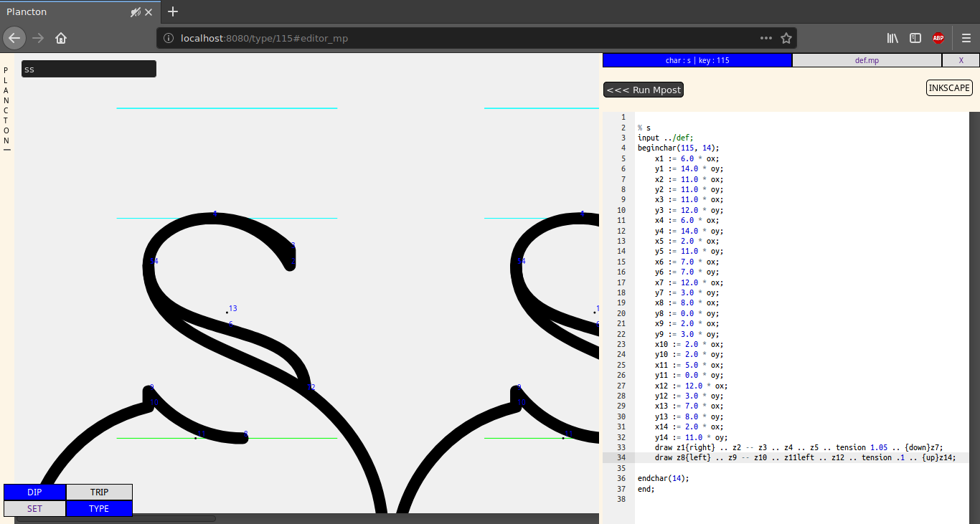Click the Home icon in toolbar
This screenshot has height=524, width=980.
(x=61, y=38)
